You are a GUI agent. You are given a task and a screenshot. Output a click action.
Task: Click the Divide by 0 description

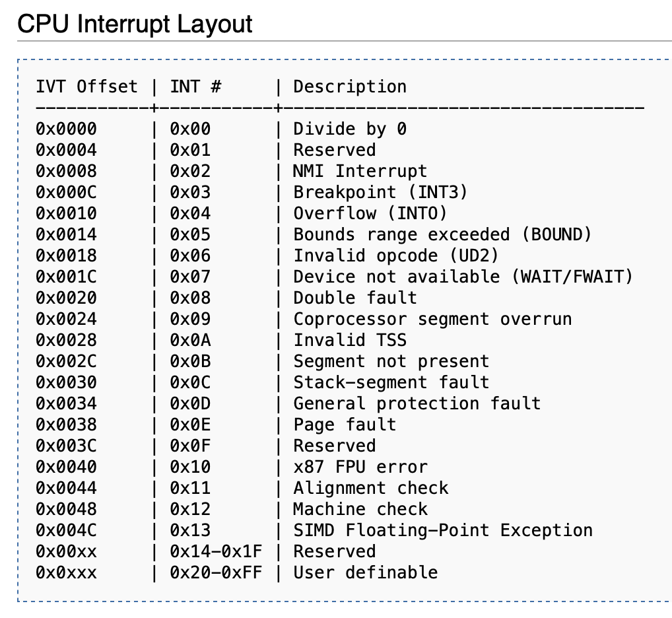click(350, 129)
